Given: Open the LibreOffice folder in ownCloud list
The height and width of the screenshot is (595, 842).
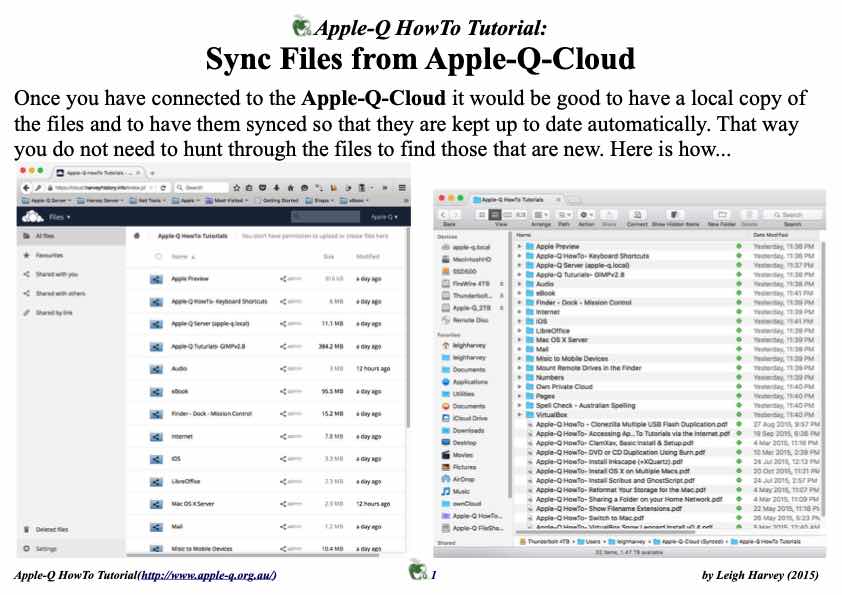Looking at the screenshot, I should point(185,481).
